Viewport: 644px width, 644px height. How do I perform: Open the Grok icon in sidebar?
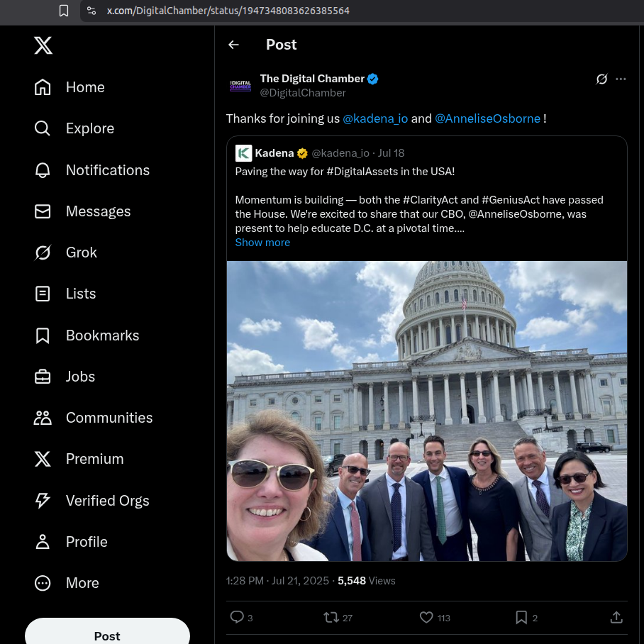pyautogui.click(x=43, y=252)
